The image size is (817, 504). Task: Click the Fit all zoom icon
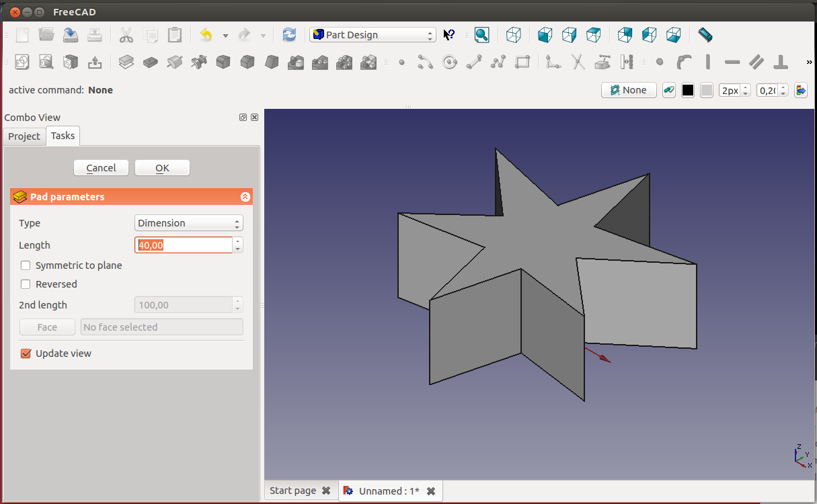pos(481,35)
